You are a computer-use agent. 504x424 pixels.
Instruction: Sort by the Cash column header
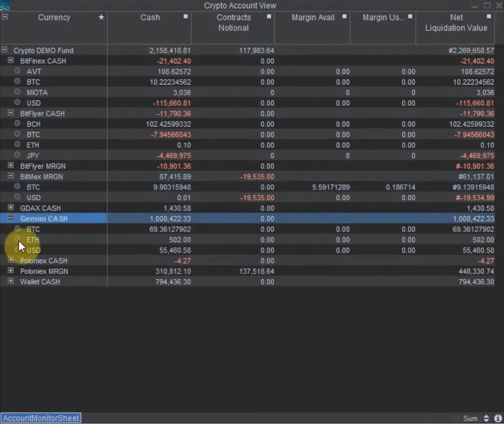click(150, 17)
